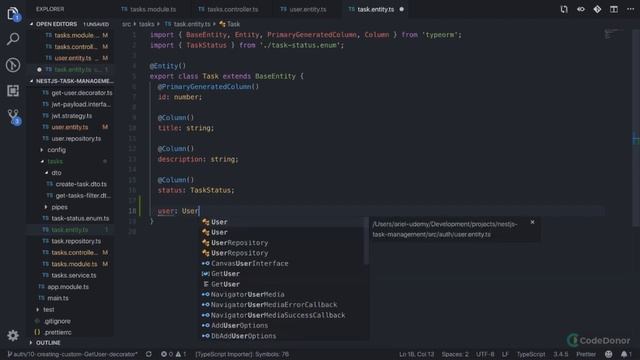The height and width of the screenshot is (360, 640).
Task: Open .gitignore file
Action: click(57, 321)
